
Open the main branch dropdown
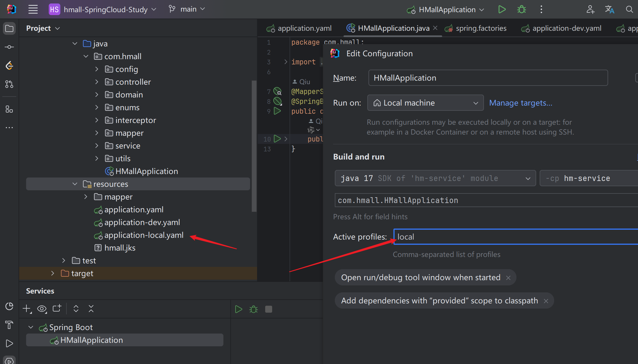point(187,9)
